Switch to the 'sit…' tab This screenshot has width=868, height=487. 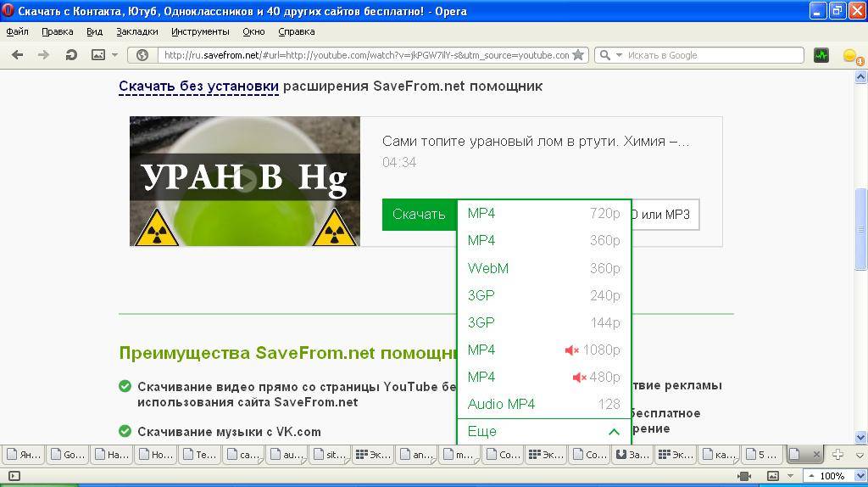point(331,454)
